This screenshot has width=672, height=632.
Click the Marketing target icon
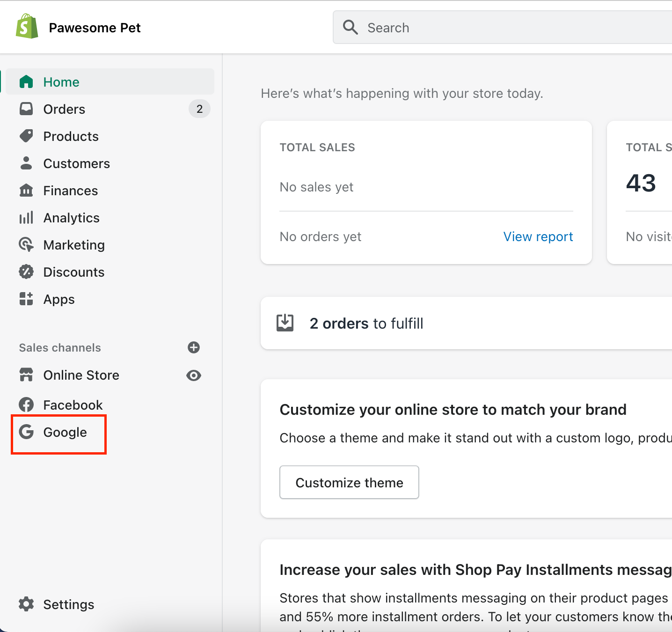pyautogui.click(x=26, y=245)
